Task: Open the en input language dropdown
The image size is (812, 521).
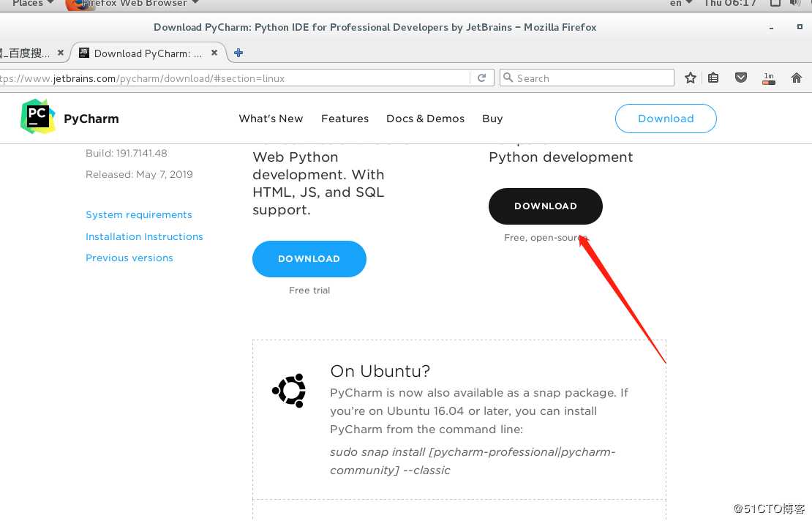Action: click(681, 3)
